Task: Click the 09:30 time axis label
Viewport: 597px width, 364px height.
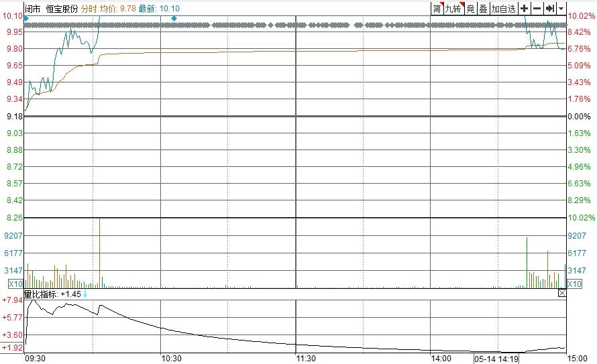Action: pos(35,358)
